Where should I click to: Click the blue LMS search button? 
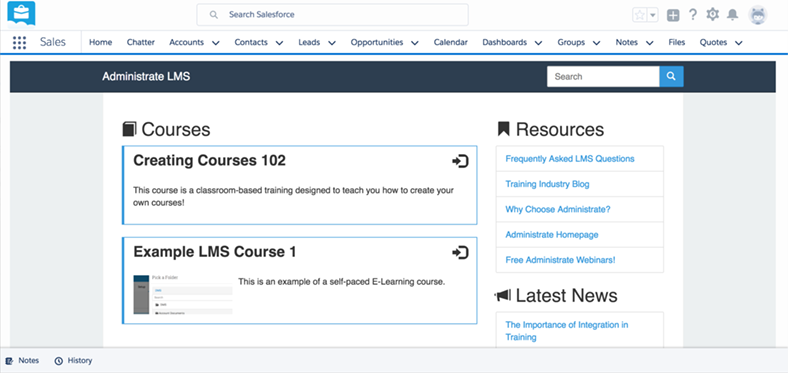671,76
